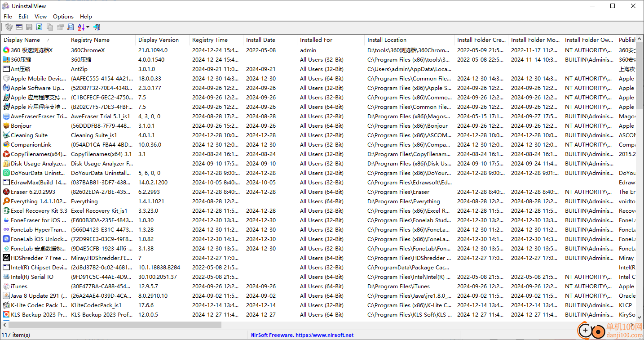Select the KLS Backup 2023 row icon

point(6,315)
